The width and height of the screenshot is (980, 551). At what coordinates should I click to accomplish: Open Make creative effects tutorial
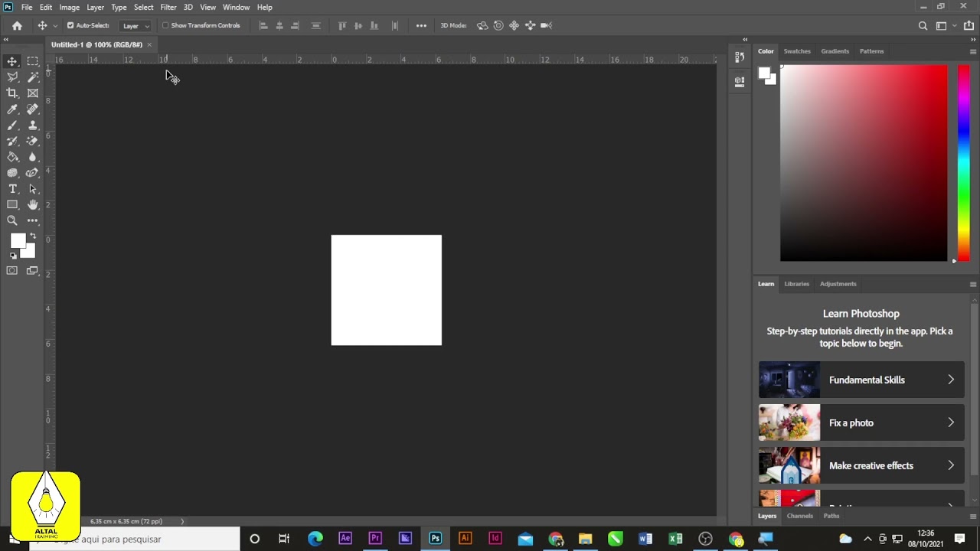[x=861, y=465]
